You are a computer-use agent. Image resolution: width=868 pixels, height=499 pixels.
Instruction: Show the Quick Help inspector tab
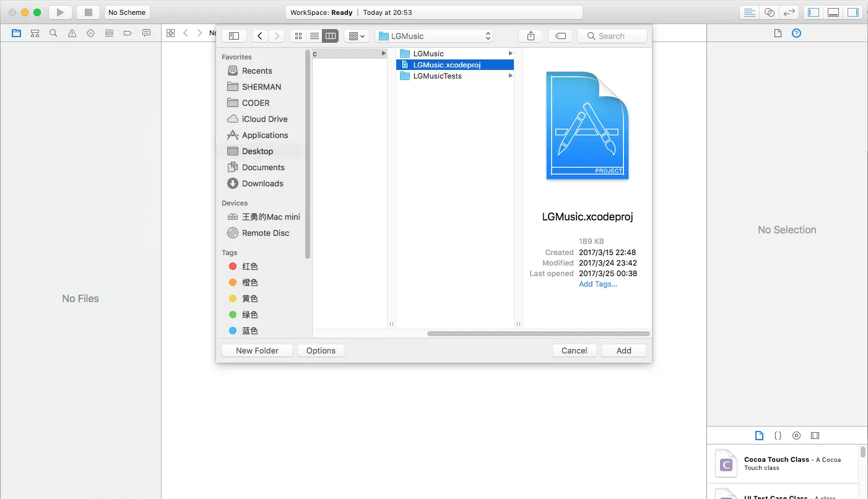797,33
